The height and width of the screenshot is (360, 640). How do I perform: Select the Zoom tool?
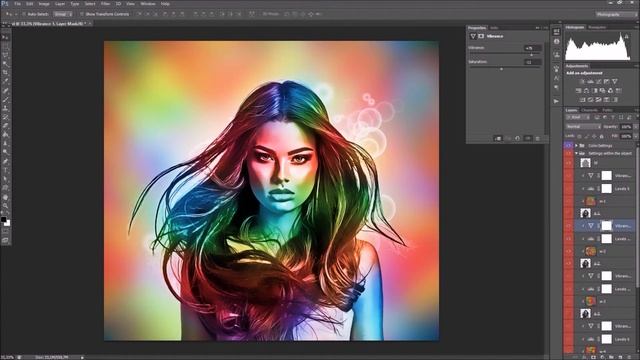[x=5, y=206]
